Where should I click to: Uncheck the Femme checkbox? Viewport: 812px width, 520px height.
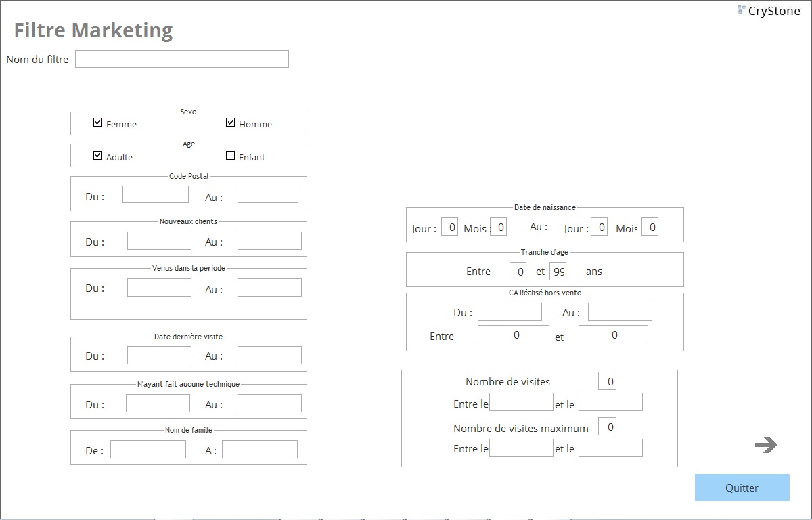coord(98,123)
